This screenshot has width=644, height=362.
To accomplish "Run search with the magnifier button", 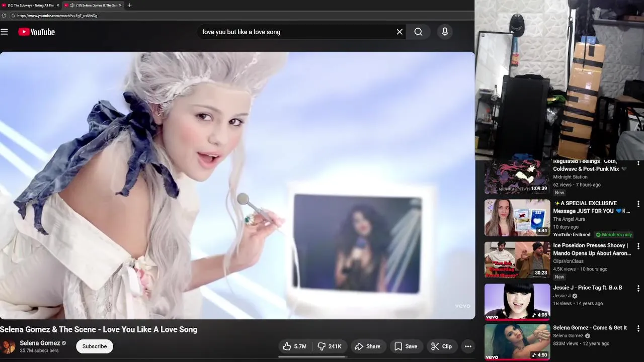I will pos(418,32).
